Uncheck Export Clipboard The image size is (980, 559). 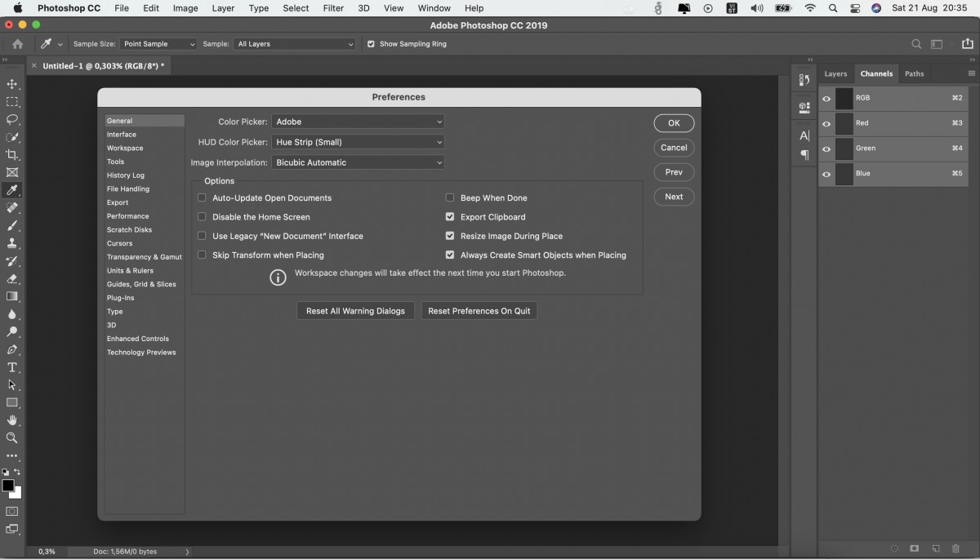pyautogui.click(x=450, y=217)
